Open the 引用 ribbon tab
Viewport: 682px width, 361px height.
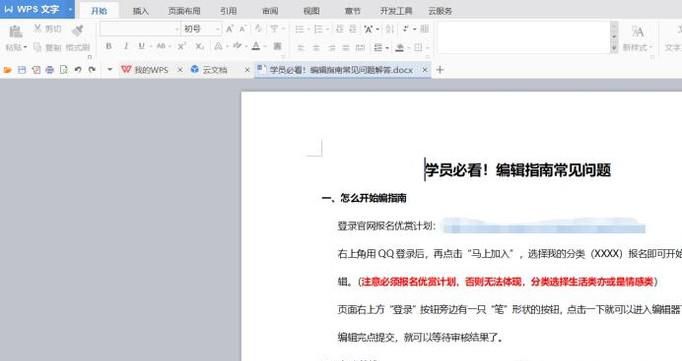[228, 11]
